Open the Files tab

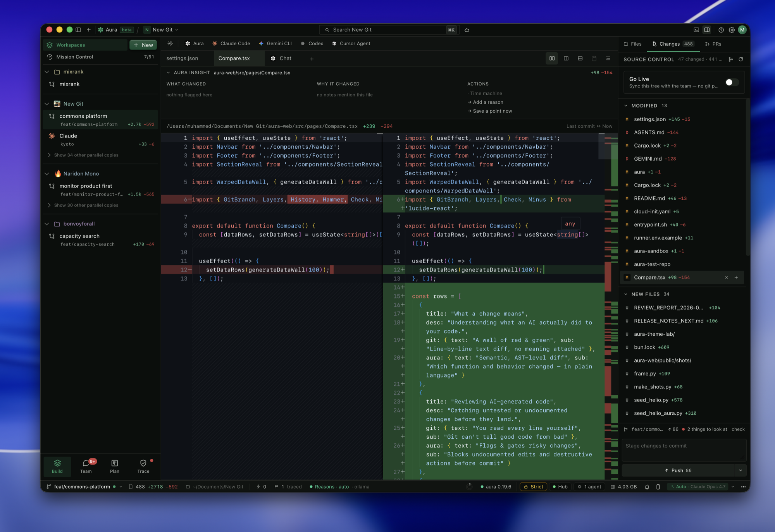point(632,44)
